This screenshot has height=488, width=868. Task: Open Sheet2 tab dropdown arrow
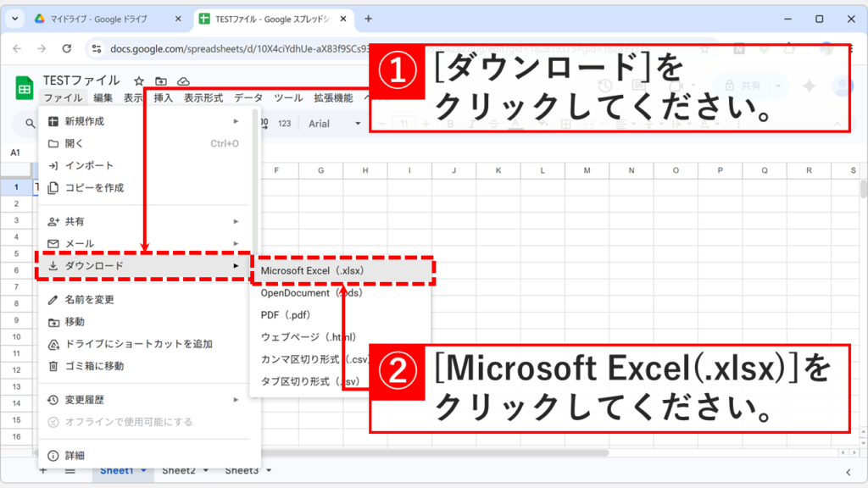pyautogui.click(x=206, y=470)
